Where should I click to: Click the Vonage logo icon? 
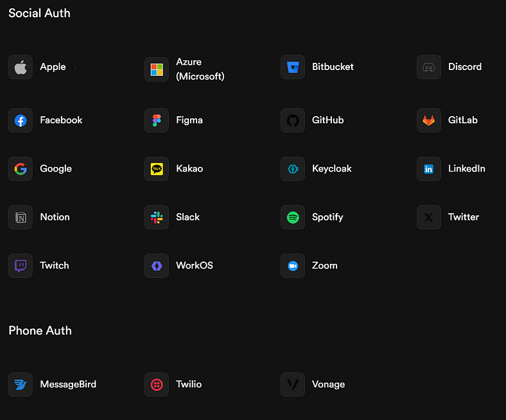[293, 385]
